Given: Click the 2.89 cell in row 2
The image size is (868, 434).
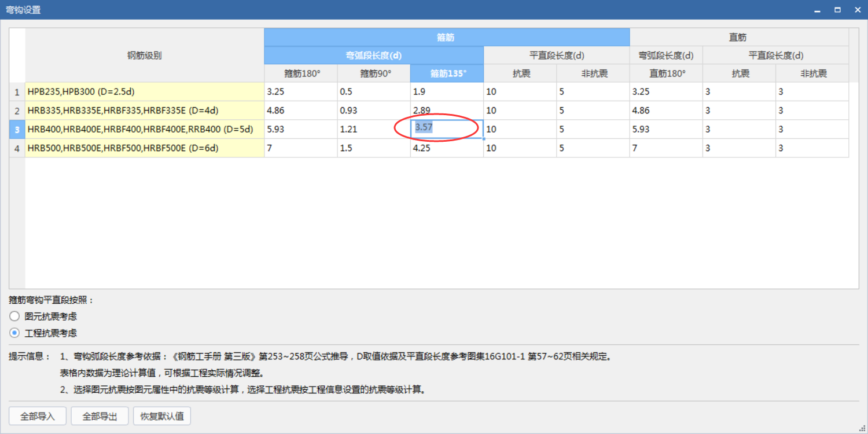Looking at the screenshot, I should [x=447, y=111].
